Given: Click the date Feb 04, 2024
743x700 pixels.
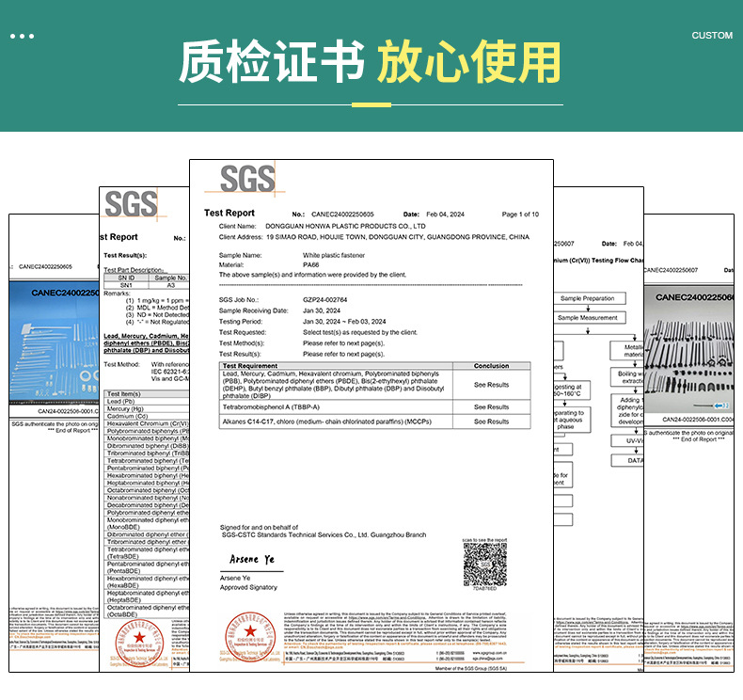Looking at the screenshot, I should [x=445, y=215].
